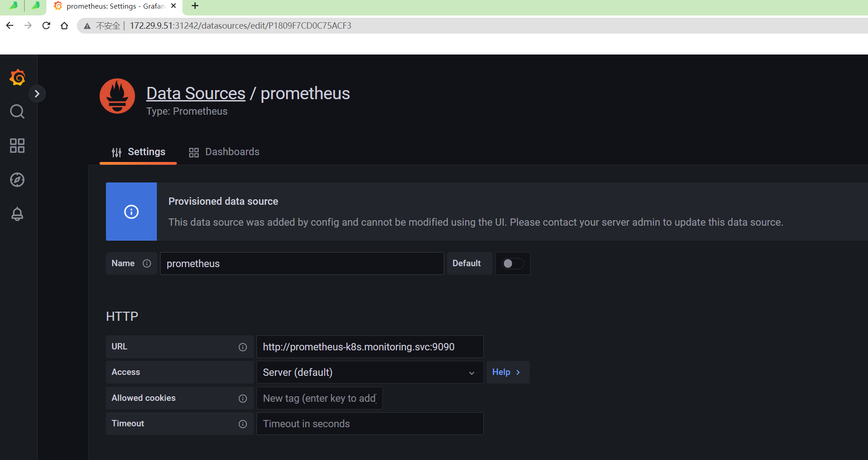
Task: Open the Access Server (default) dropdown
Action: point(370,373)
